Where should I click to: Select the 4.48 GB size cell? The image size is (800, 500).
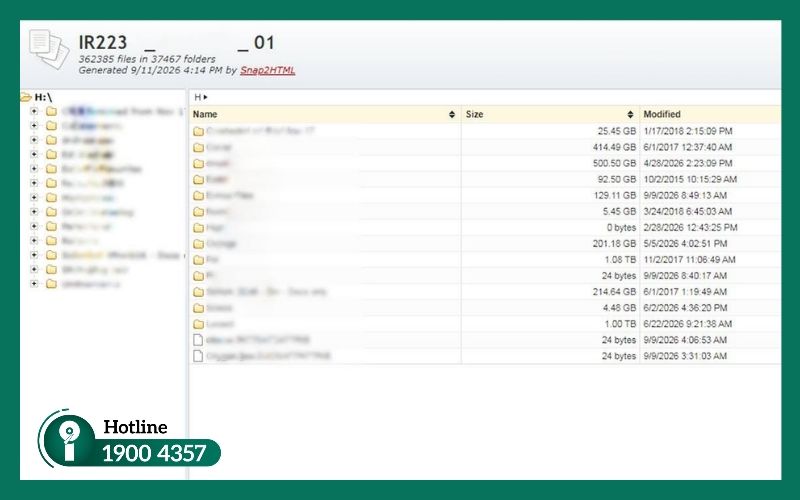619,308
